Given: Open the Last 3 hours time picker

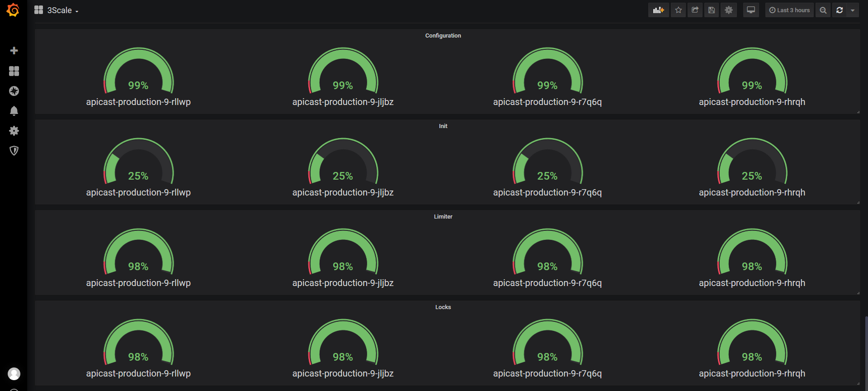Looking at the screenshot, I should tap(789, 10).
